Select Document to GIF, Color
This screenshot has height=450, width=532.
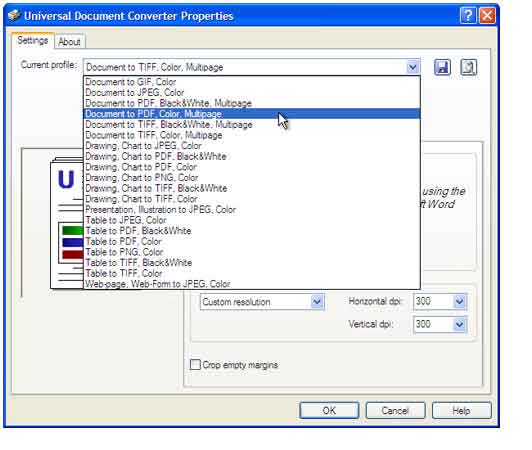[x=252, y=82]
